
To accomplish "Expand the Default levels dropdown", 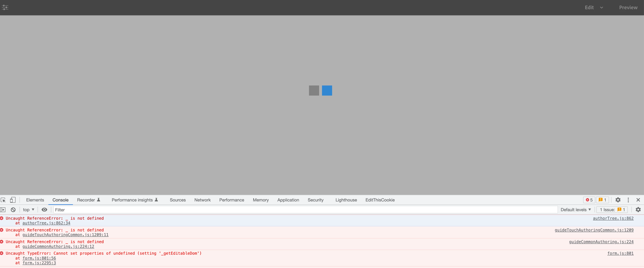I will pyautogui.click(x=575, y=210).
